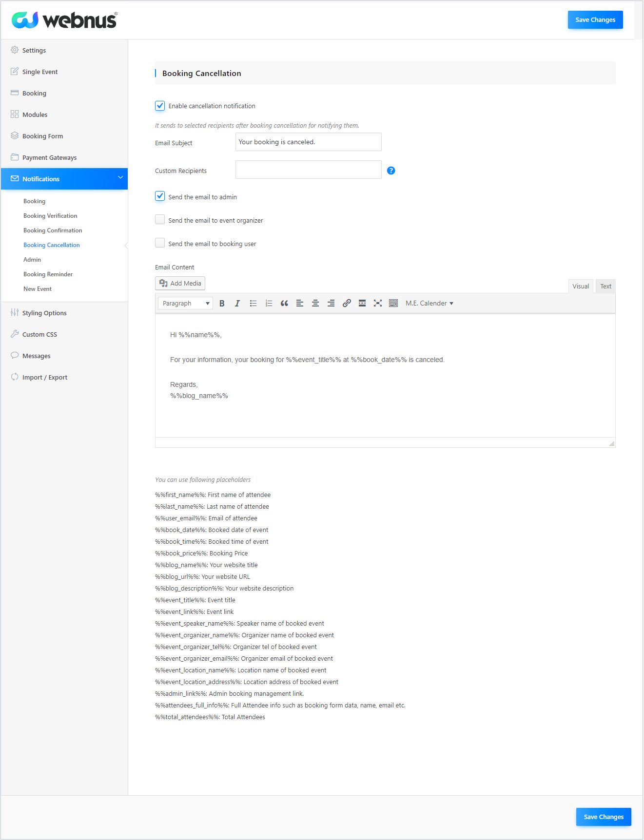Image resolution: width=644 pixels, height=840 pixels.
Task: Click the Custom Recipients help icon
Action: coord(391,171)
